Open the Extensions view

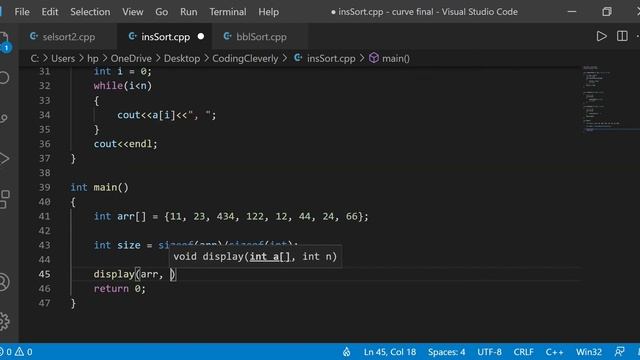pos(4,200)
